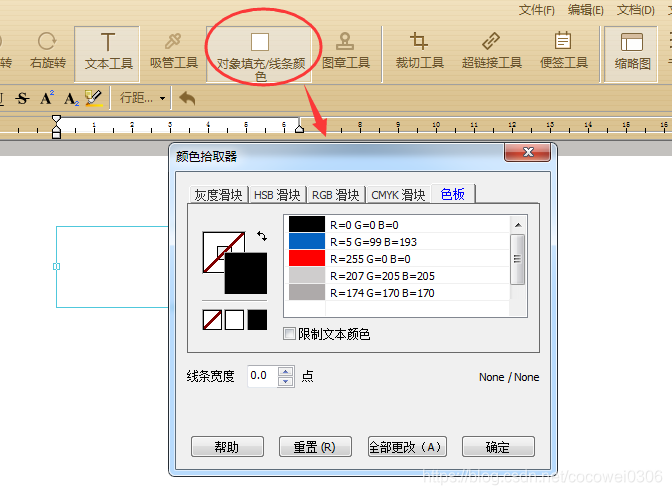Click the swatch list scrollbar thumb

[517, 259]
